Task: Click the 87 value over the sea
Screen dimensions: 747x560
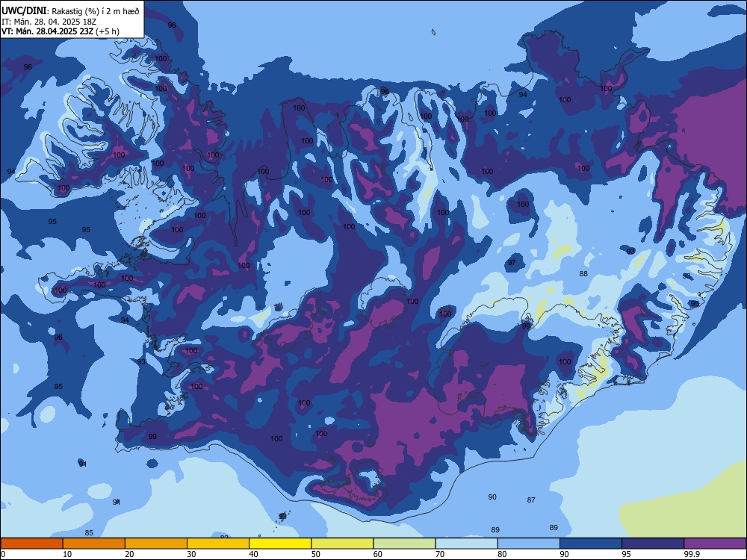Action: point(531,500)
